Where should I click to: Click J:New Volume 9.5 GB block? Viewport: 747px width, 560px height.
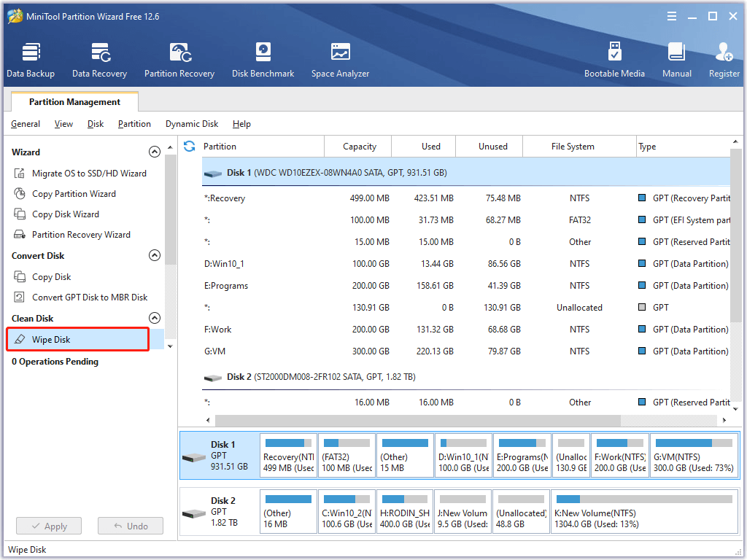[x=462, y=512]
